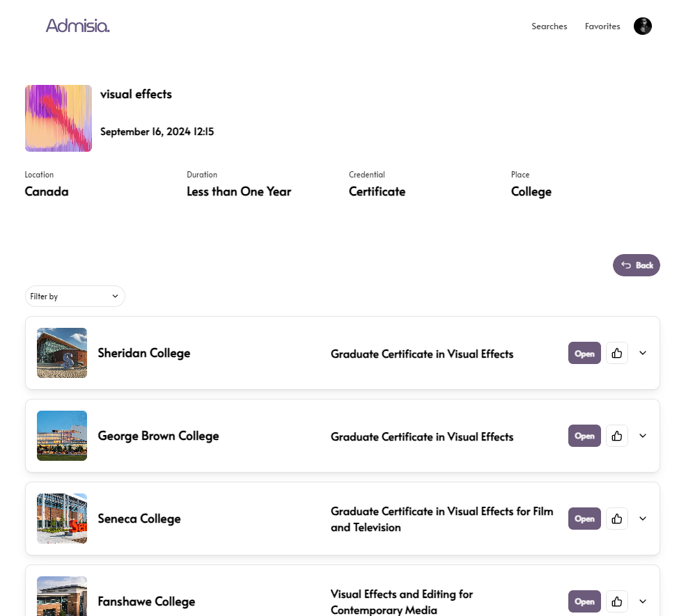Screen dimensions: 686x616
Task: Click the visual effects search thumbnail
Action: [x=59, y=118]
